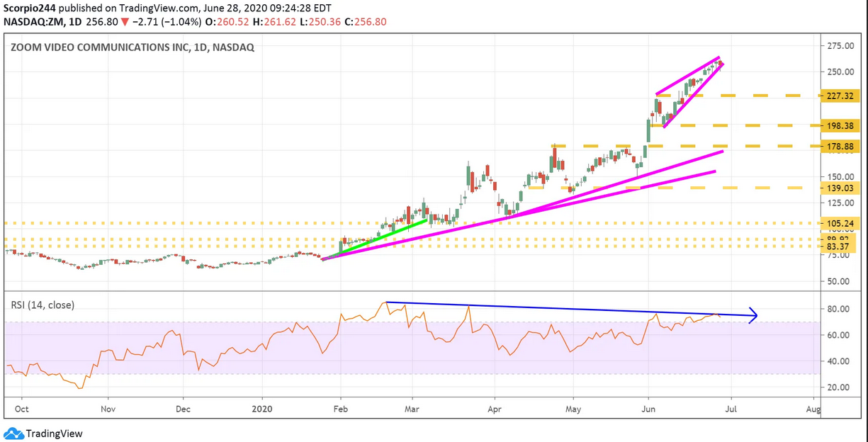Click the Dec label on time axis
Viewport: 868px width, 442px height.
point(184,409)
